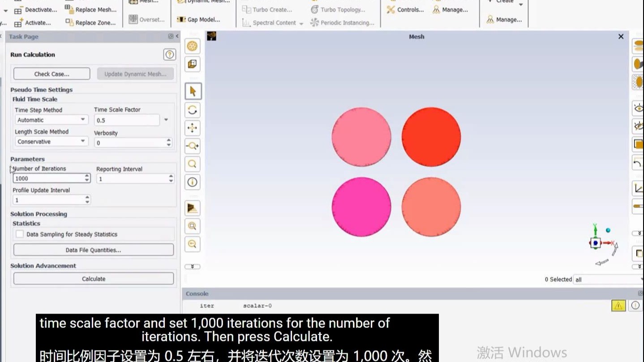Click the crossed-out eye hide icon

tap(638, 126)
